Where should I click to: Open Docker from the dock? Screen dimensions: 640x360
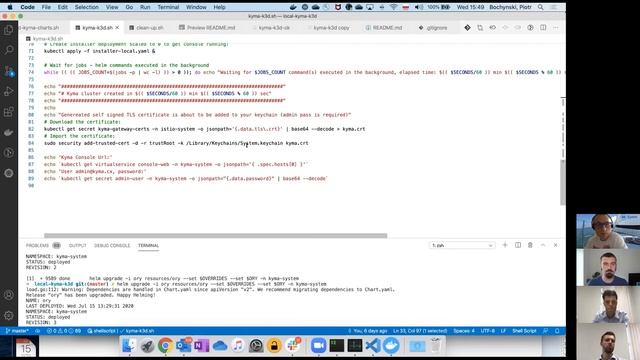[391, 346]
